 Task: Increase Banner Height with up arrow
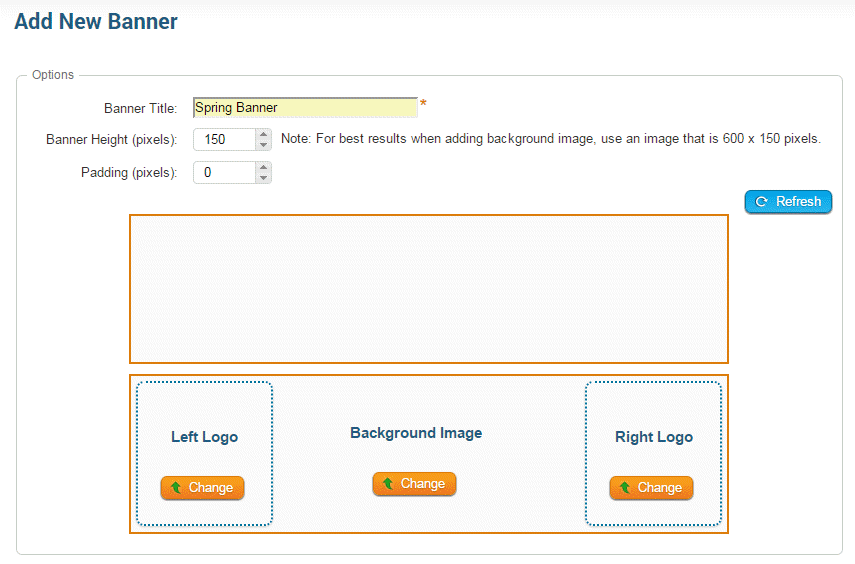point(263,134)
